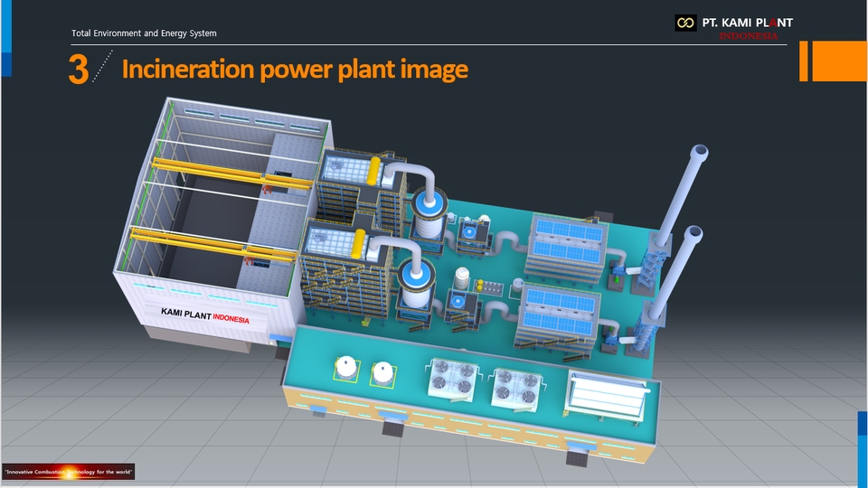Click the 'Innovative Combustion Technology for the world' banner
The width and height of the screenshot is (868, 488).
[68, 472]
